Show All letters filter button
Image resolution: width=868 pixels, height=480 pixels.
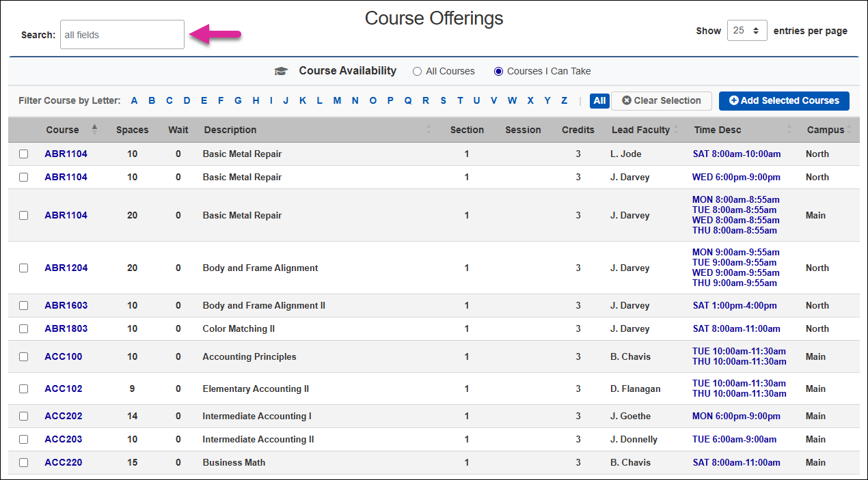599,101
